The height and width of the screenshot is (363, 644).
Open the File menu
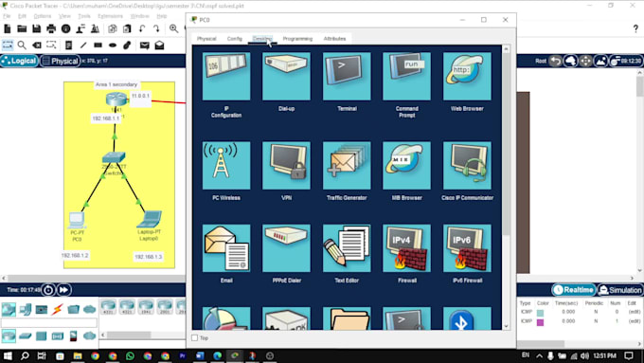pyautogui.click(x=7, y=16)
